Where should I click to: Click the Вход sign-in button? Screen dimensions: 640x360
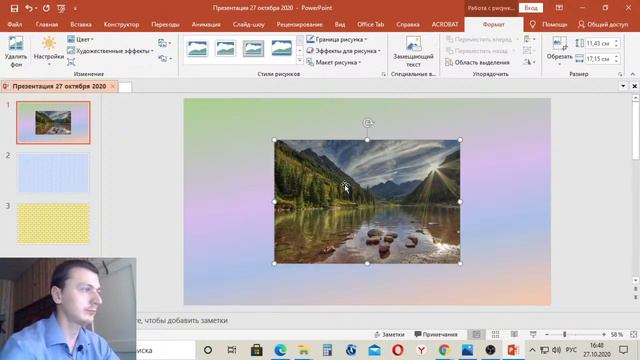(531, 8)
